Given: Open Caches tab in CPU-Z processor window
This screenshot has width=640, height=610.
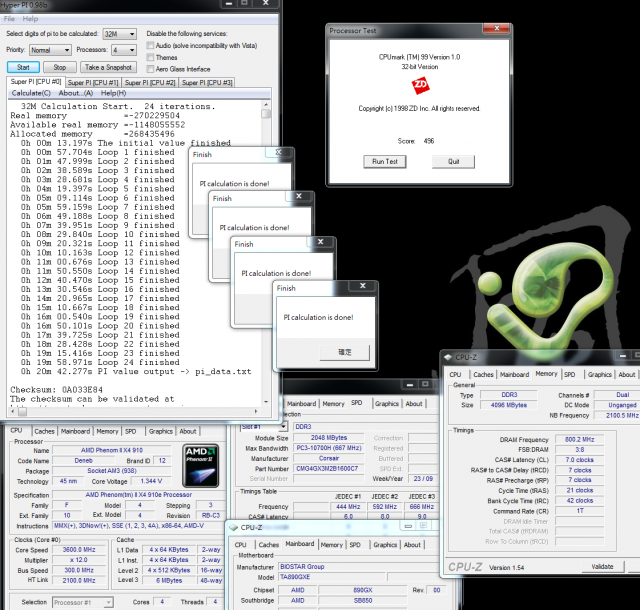Looking at the screenshot, I should point(44,431).
